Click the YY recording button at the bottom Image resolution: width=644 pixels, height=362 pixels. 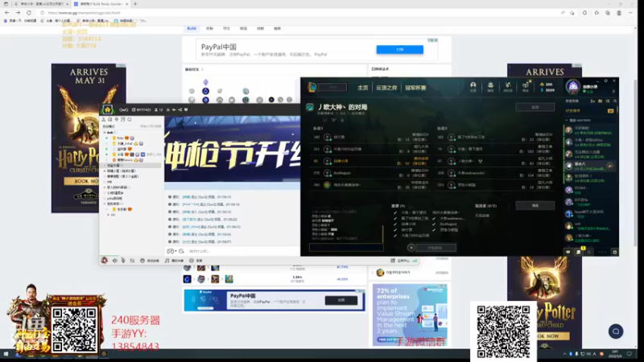click(196, 261)
